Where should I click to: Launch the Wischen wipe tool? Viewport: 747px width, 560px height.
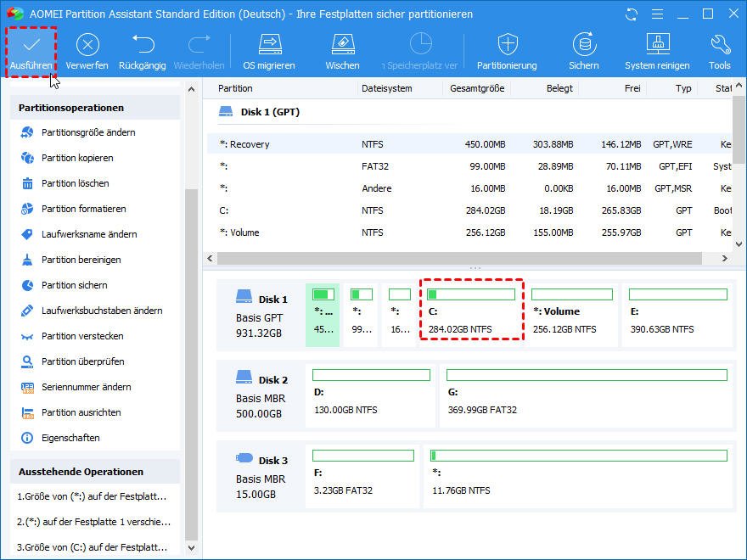pos(342,51)
